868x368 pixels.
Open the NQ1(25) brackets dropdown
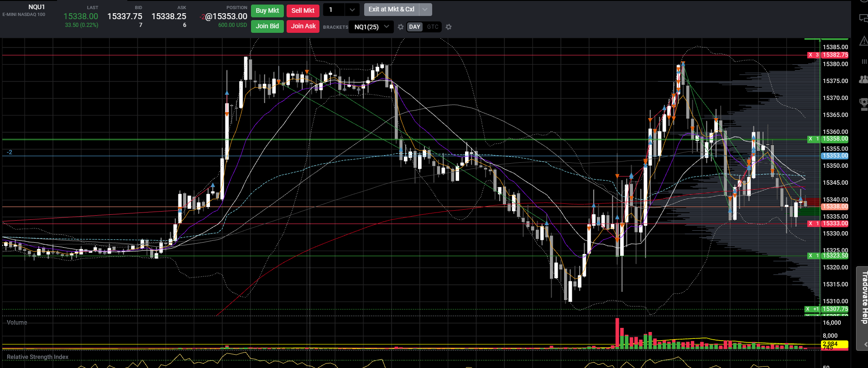371,27
